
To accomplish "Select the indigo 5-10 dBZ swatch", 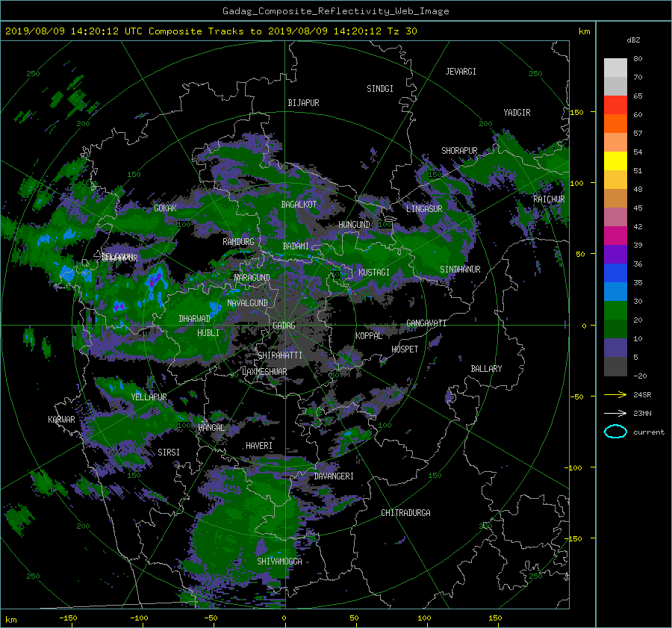I will 615,348.
